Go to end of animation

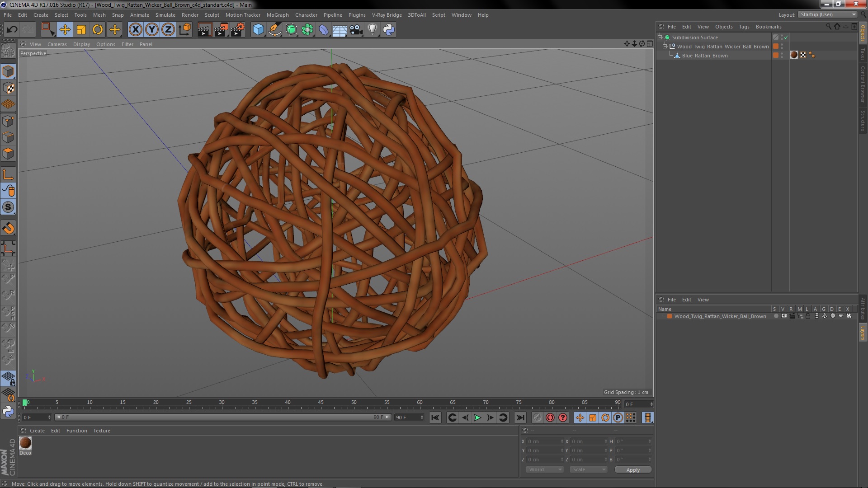point(520,418)
